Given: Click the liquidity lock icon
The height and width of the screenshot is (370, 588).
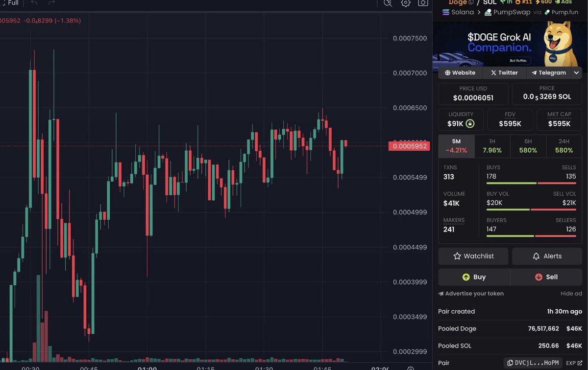Looking at the screenshot, I should coord(470,123).
